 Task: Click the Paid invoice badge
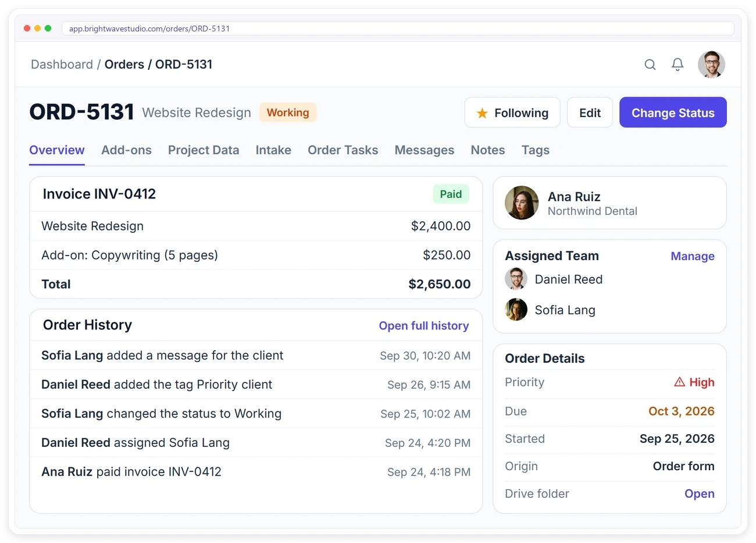[x=451, y=194]
